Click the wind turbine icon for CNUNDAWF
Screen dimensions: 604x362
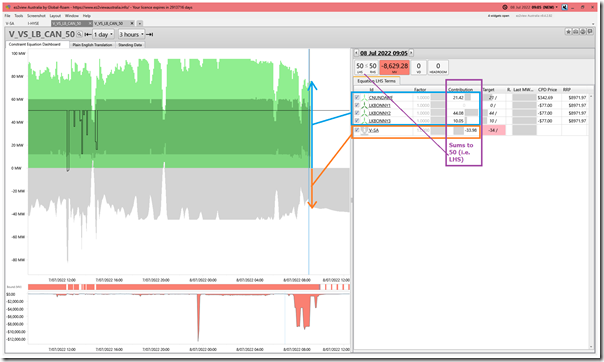tap(364, 97)
